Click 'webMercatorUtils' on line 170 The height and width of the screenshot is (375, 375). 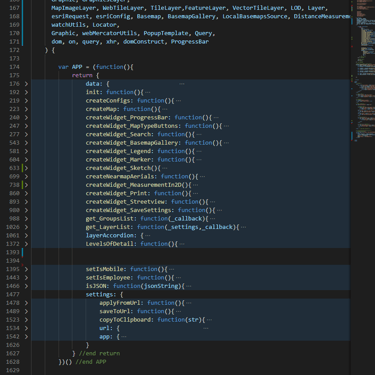point(109,33)
